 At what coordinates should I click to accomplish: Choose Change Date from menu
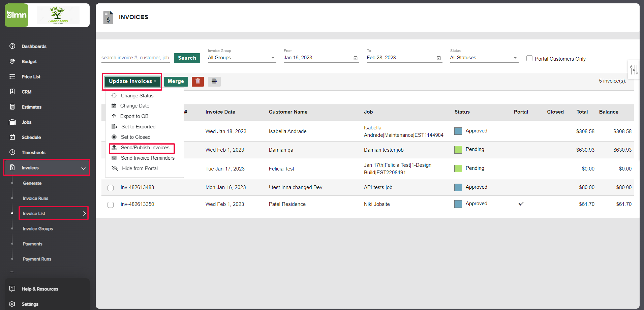(x=135, y=106)
